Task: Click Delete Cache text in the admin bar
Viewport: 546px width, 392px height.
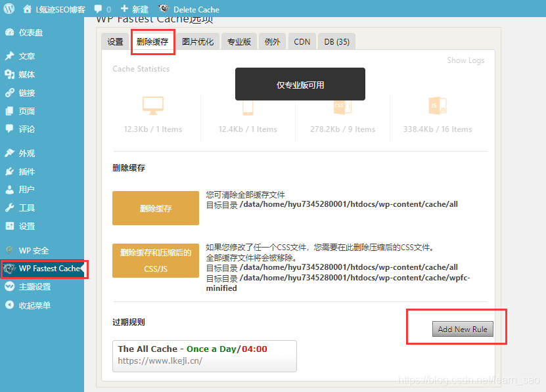Action: 196,9
